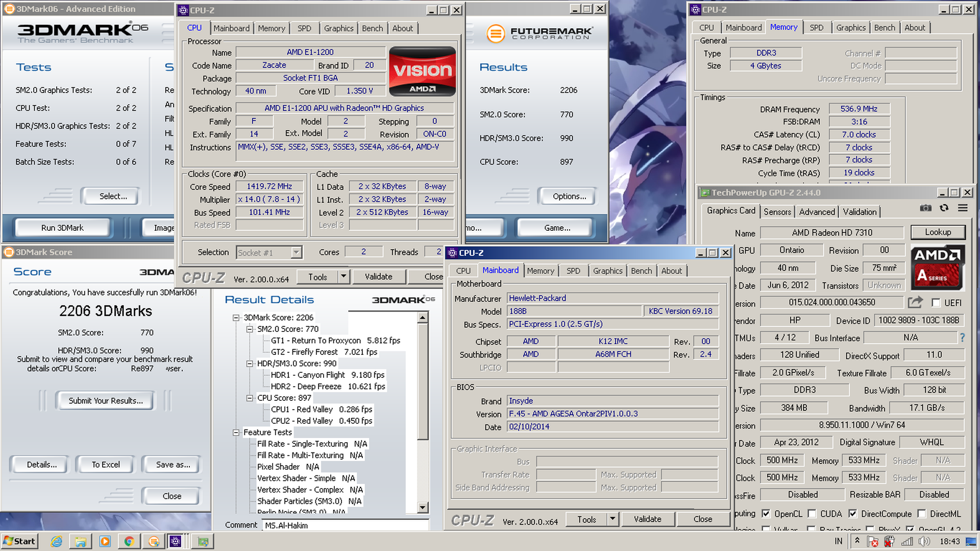The height and width of the screenshot is (551, 980).
Task: Click the GPU-Z title bar app icon
Action: click(x=705, y=193)
